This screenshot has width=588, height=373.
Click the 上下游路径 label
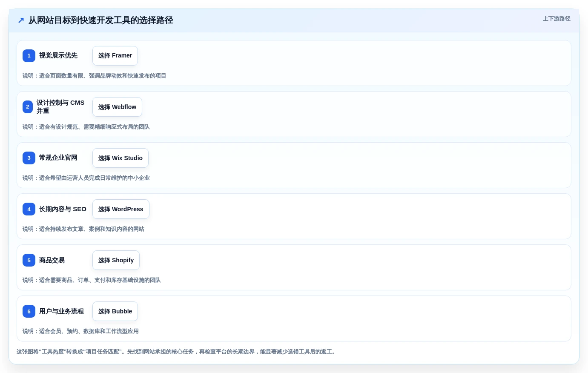coord(556,19)
